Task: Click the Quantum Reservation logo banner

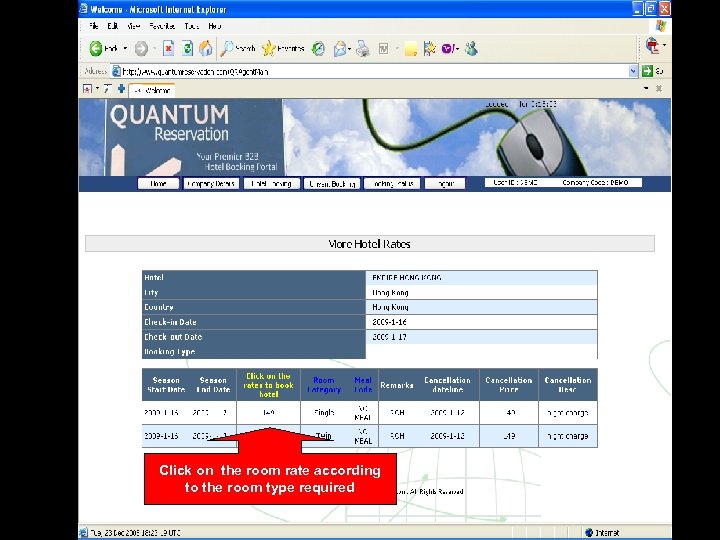Action: [194, 137]
